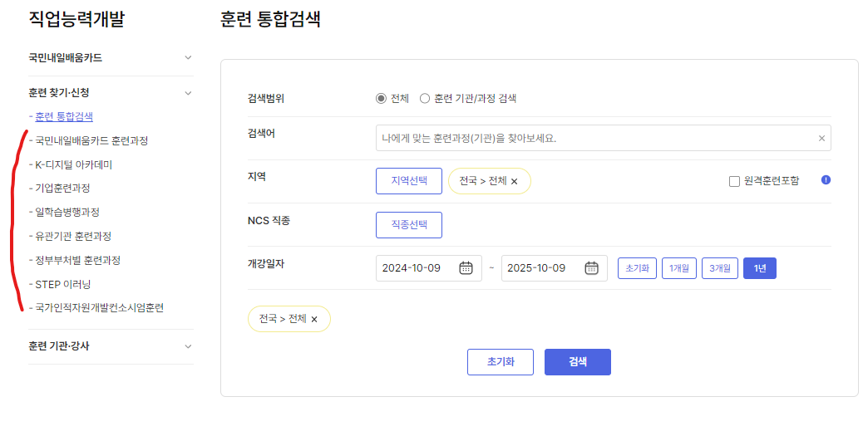Clear search text with the X icon
This screenshot has height=436, width=868.
821,138
